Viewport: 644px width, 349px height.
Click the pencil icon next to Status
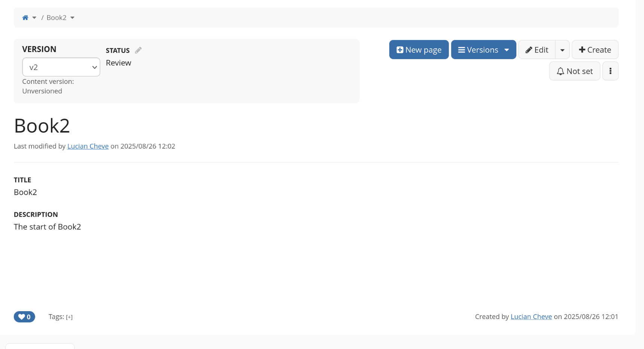point(138,50)
